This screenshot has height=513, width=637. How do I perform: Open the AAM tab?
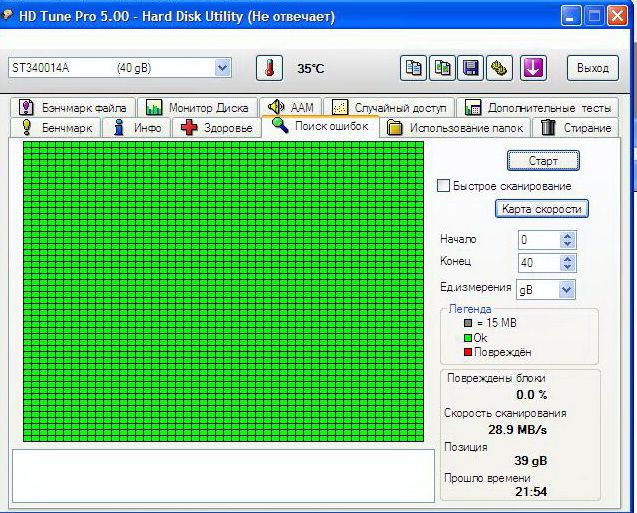click(290, 107)
